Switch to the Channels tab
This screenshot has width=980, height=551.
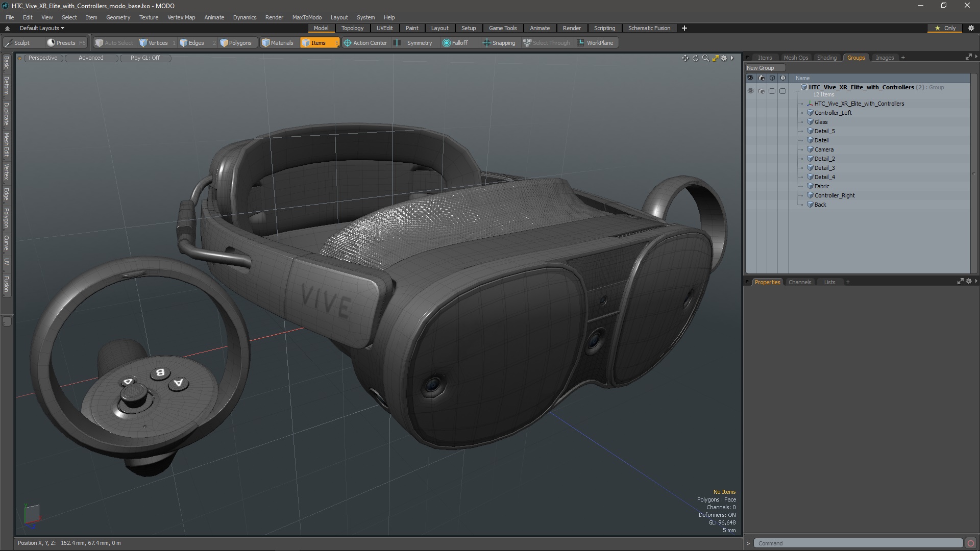(799, 282)
